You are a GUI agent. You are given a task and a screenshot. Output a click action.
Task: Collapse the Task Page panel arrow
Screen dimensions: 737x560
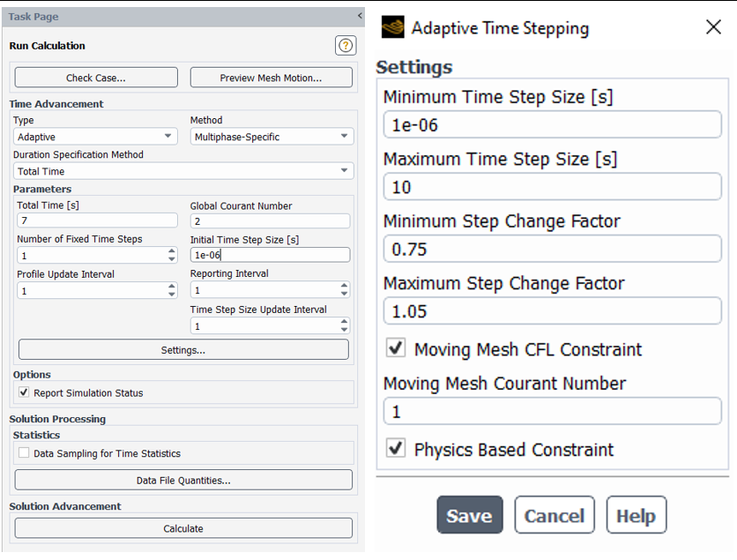(x=360, y=16)
